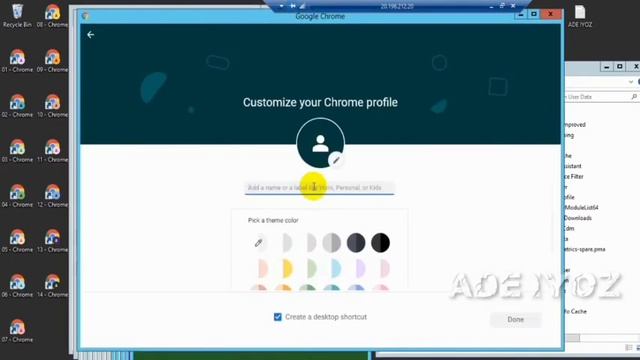Viewport: 640px width, 360px height.
Task: Select the mproved entry in Explorer list
Action: pos(575,124)
